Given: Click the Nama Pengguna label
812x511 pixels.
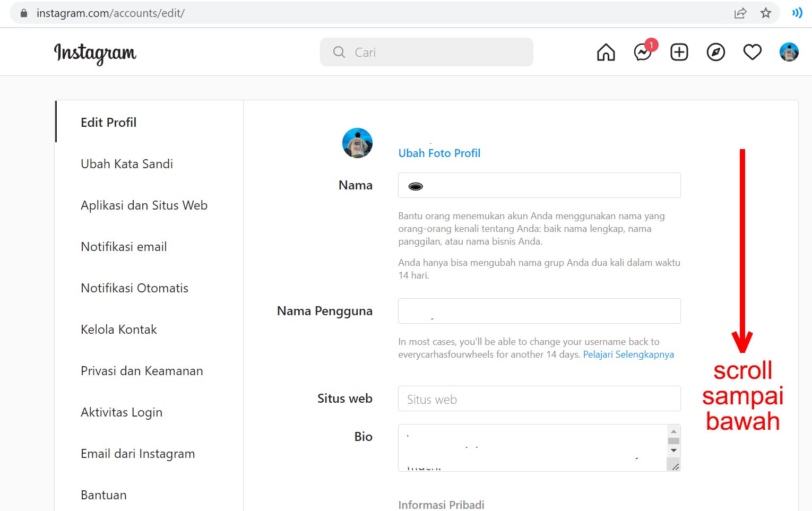Looking at the screenshot, I should click(x=325, y=311).
